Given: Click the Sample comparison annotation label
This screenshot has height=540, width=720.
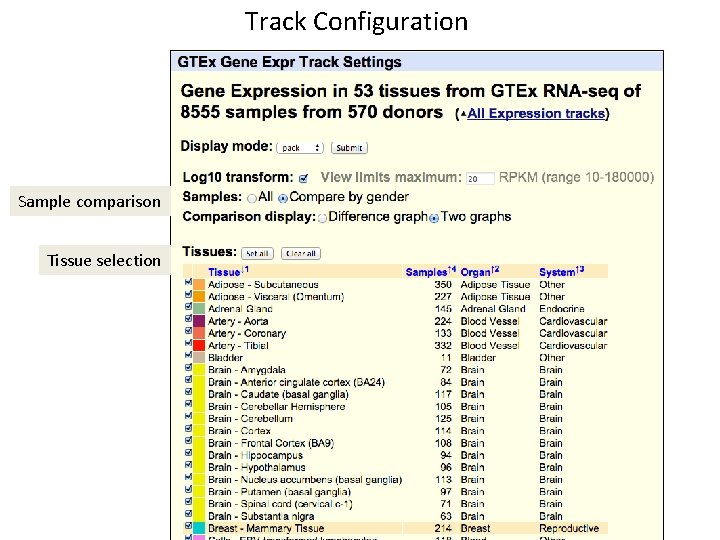Looking at the screenshot, I should tap(90, 202).
